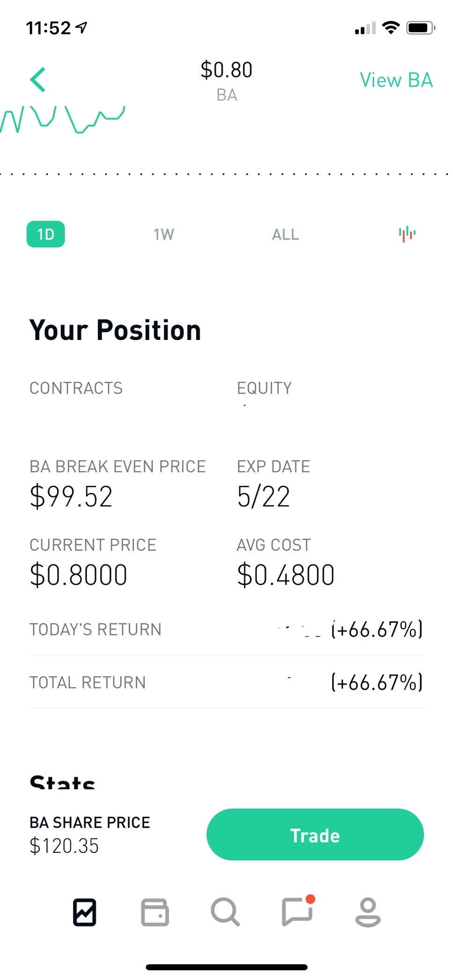
Task: Select the 1D chart range
Action: tap(46, 234)
